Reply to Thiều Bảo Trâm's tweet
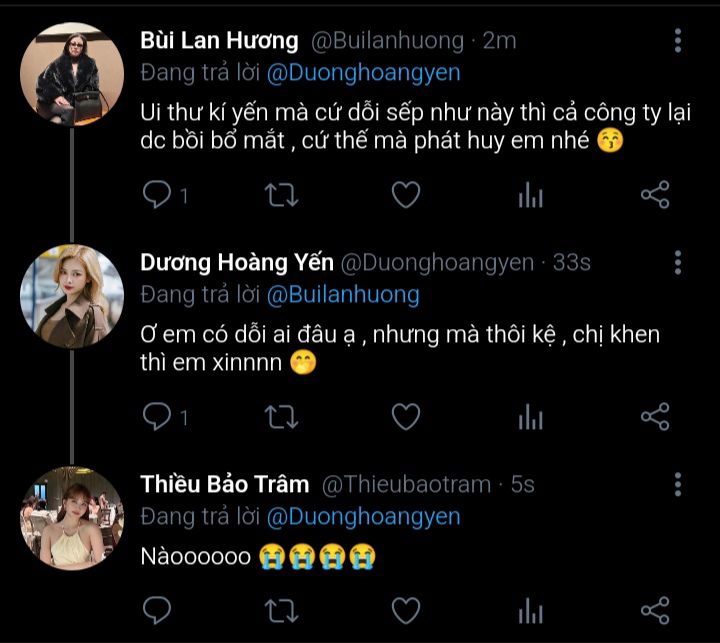The image size is (720, 643). pos(157,609)
